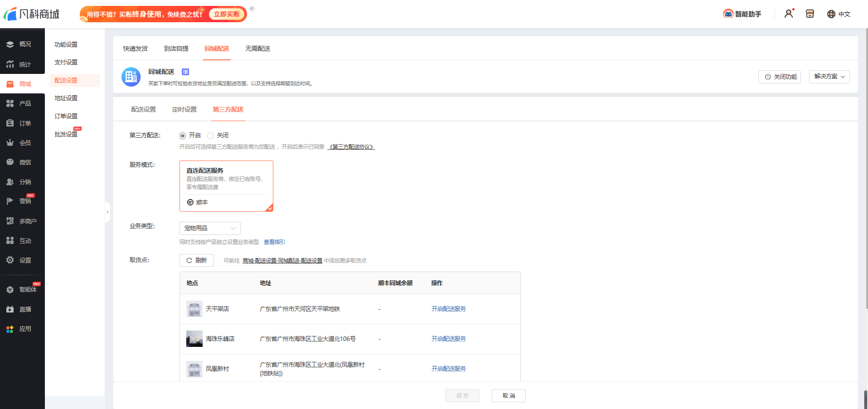The height and width of the screenshot is (409, 868).
Task: Open the 营销 marketing flag icon
Action: click(10, 201)
